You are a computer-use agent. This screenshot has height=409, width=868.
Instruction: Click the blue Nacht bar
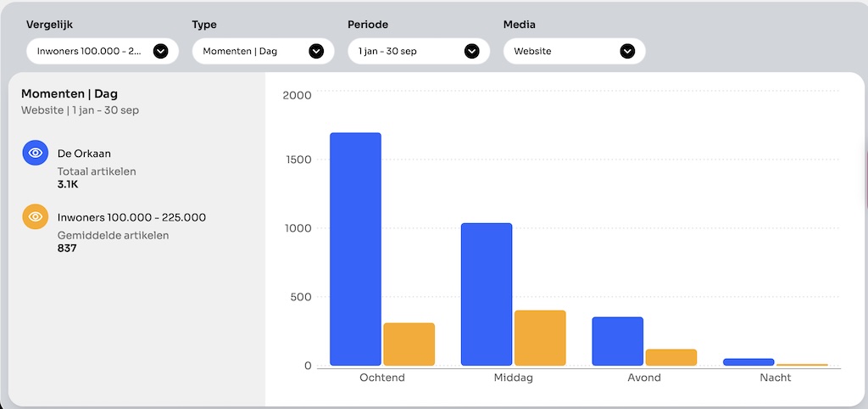[x=748, y=361]
